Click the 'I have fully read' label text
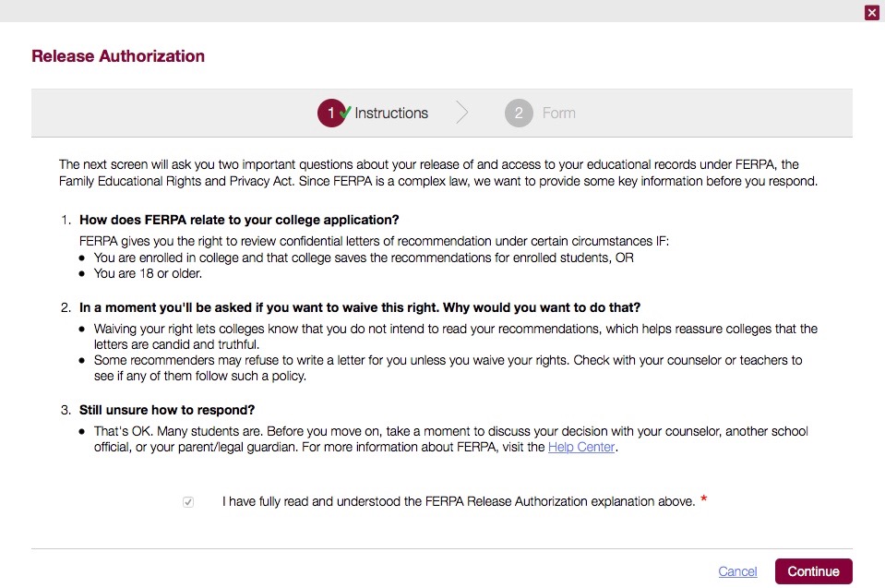This screenshot has height=588, width=885. (459, 501)
